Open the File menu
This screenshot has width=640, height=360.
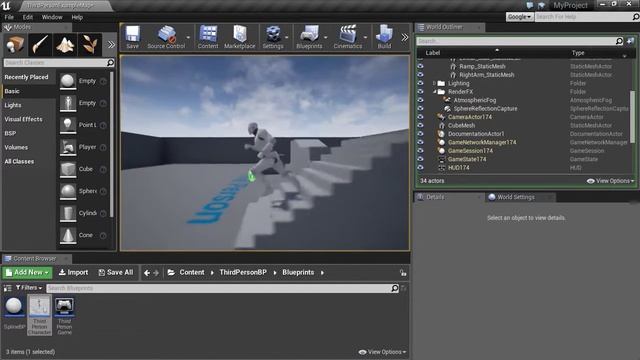[x=9, y=17]
